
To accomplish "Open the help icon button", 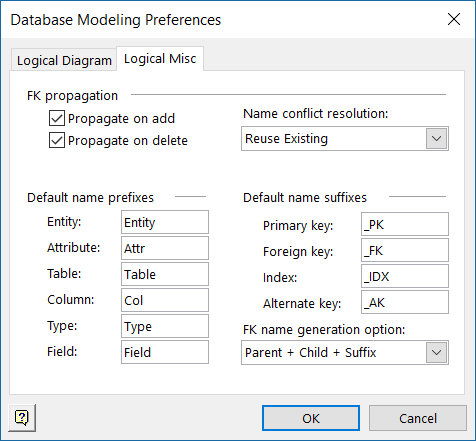I will (x=22, y=418).
